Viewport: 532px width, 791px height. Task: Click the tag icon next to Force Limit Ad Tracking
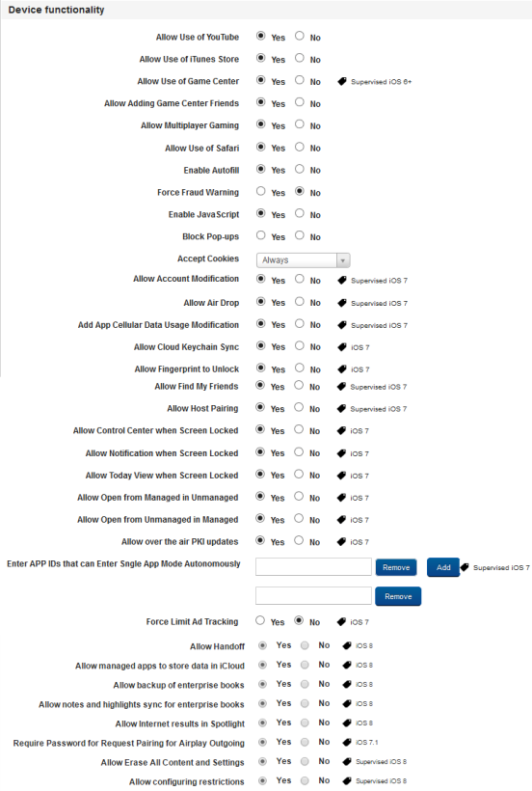pyautogui.click(x=341, y=622)
